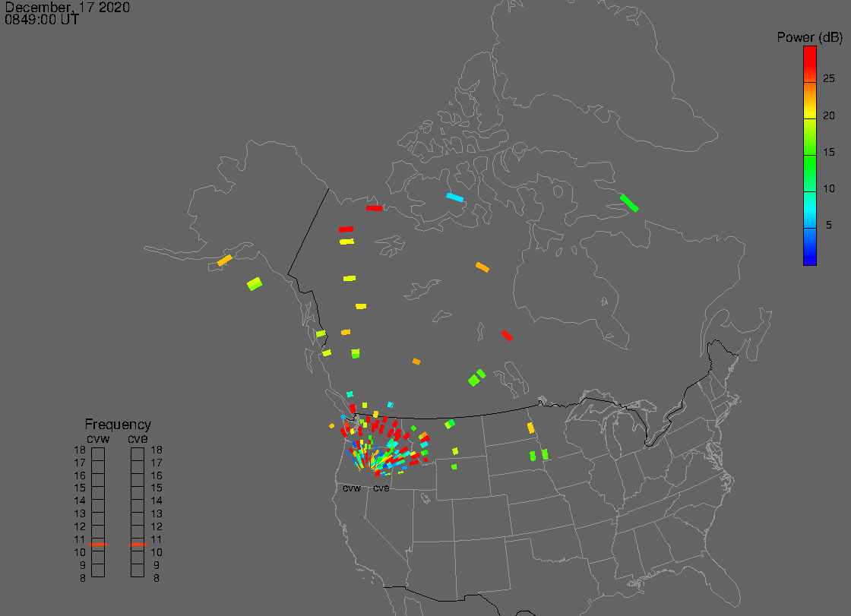This screenshot has height=616, width=851.
Task: Click the date text 'December, 17 2020'
Action: tap(68, 7)
